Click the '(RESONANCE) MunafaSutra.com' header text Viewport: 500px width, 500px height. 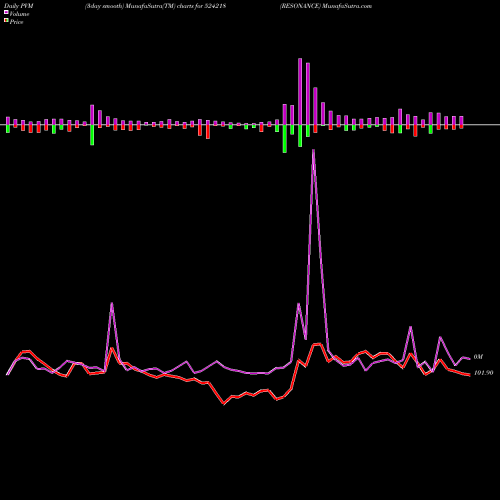tap(326, 6)
